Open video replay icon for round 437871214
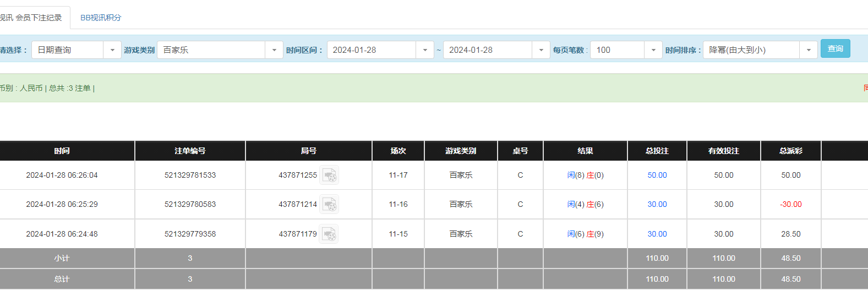The height and width of the screenshot is (307, 868). coord(329,205)
